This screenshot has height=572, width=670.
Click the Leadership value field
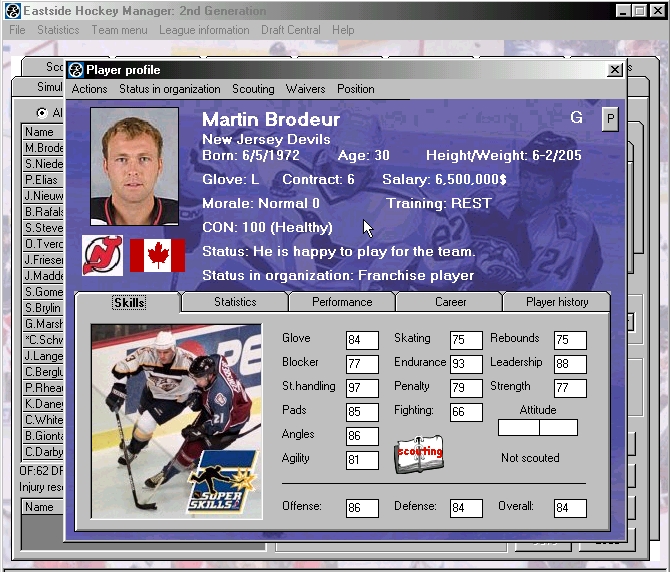[570, 364]
